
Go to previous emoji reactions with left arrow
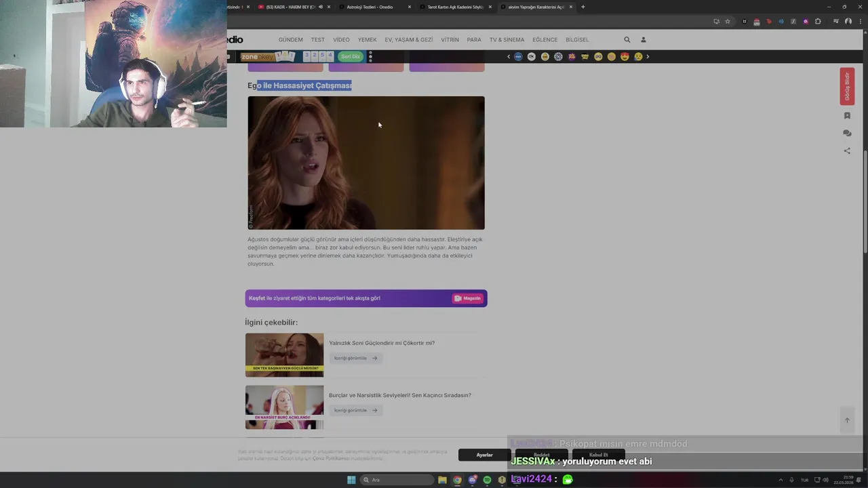pyautogui.click(x=509, y=57)
